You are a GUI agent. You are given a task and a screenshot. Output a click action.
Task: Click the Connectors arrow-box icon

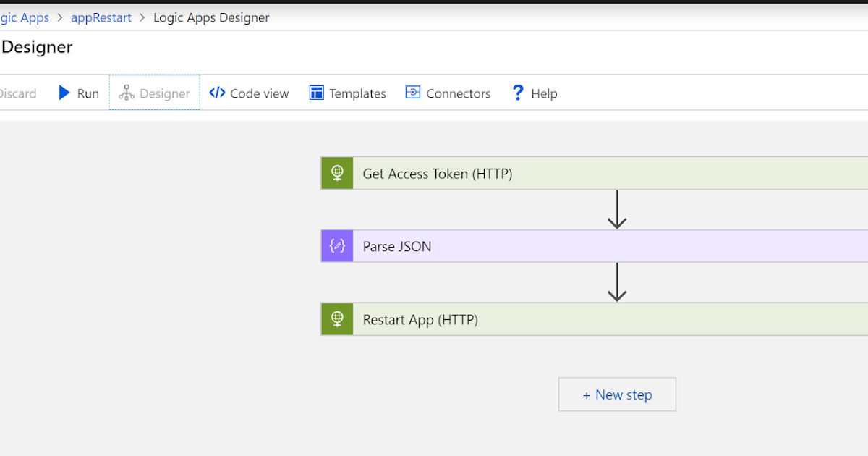click(x=413, y=93)
